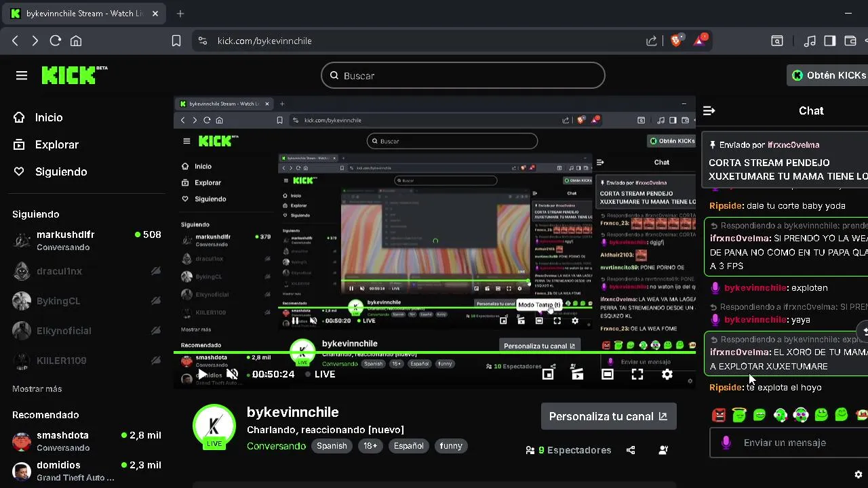This screenshot has width=868, height=488.
Task: Share the stream via share icon
Action: point(631,450)
